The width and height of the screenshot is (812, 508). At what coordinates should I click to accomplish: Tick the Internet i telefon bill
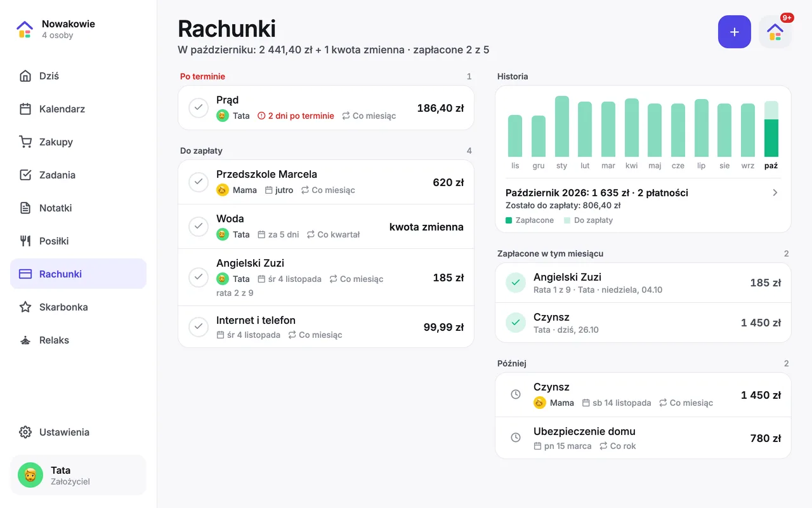(199, 327)
